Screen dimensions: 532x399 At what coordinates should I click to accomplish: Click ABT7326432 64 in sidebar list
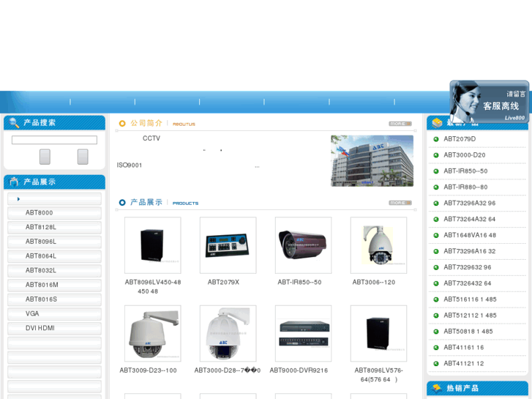(468, 283)
